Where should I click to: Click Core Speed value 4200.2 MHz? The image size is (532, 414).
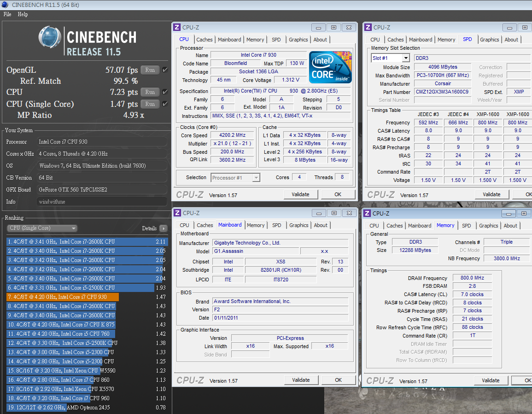click(233, 135)
